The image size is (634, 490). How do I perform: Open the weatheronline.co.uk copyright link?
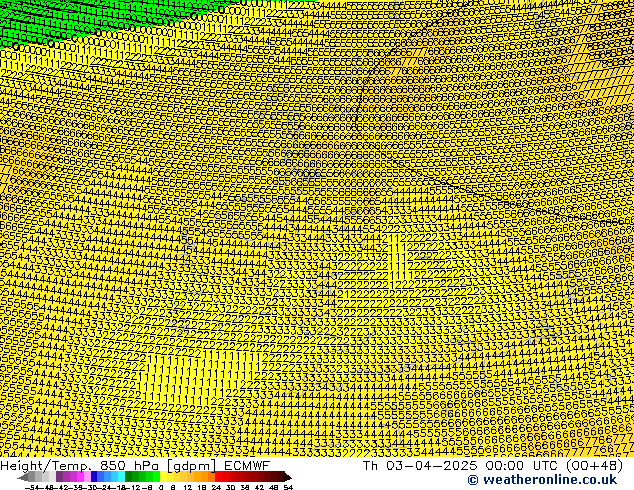click(x=542, y=480)
